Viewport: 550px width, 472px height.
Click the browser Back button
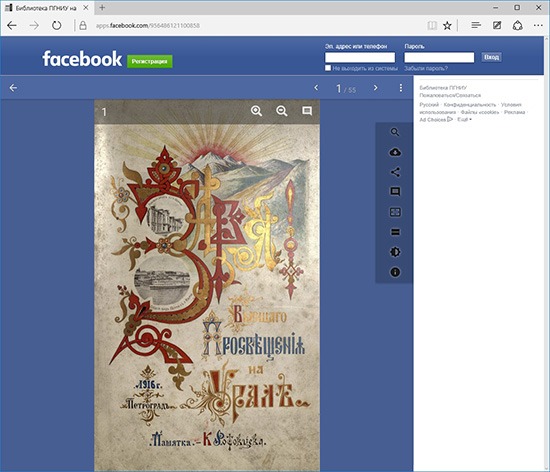click(12, 25)
